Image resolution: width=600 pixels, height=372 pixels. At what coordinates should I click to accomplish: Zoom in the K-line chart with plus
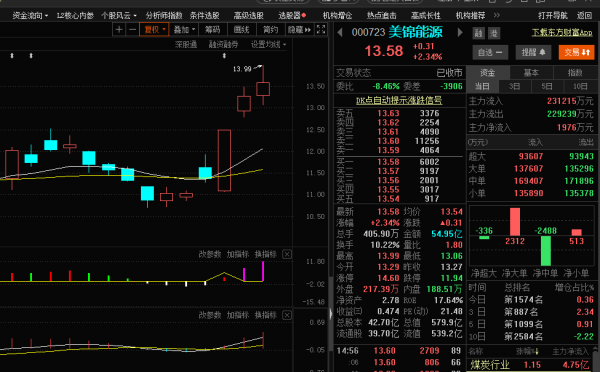tap(119, 29)
